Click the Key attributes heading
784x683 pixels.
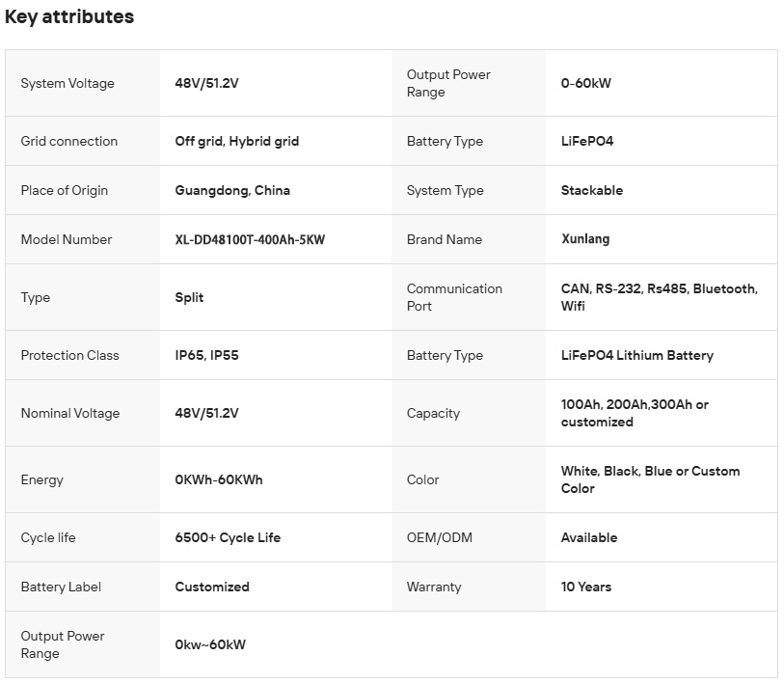(x=69, y=16)
